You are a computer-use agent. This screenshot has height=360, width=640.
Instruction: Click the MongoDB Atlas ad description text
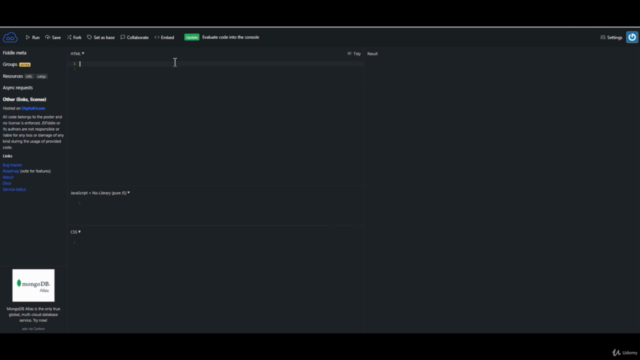[33, 315]
